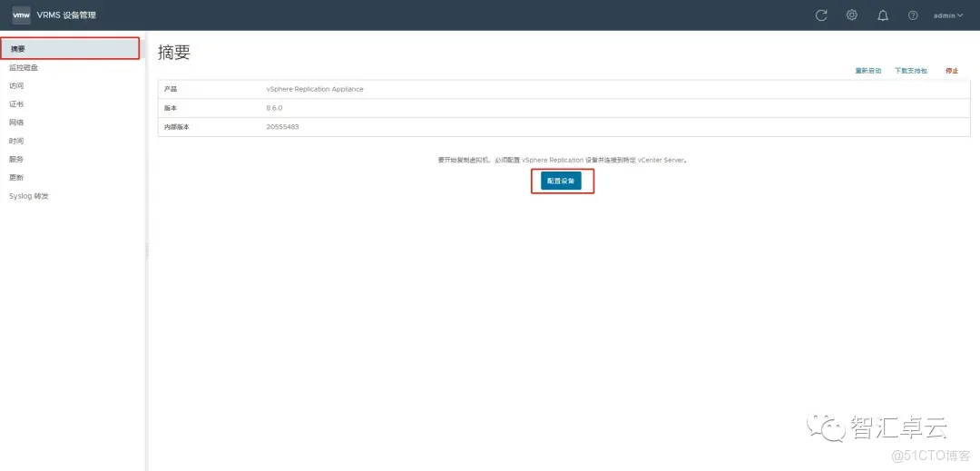Open Syslog 转发 in the sidebar
Screen dimensions: 980x471
(x=28, y=195)
